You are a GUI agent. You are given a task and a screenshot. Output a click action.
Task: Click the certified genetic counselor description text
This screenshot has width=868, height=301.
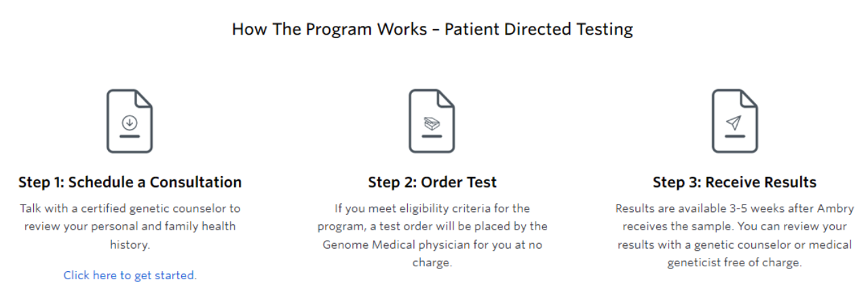pos(130,226)
